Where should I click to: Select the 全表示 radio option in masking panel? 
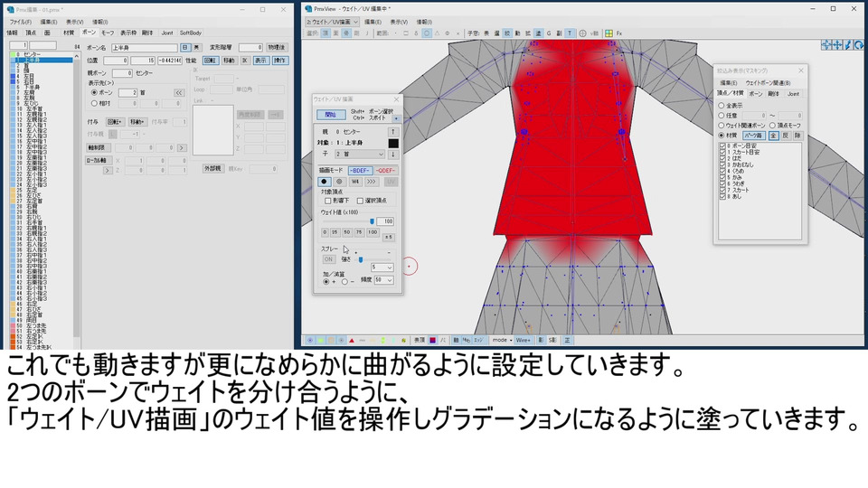(721, 104)
